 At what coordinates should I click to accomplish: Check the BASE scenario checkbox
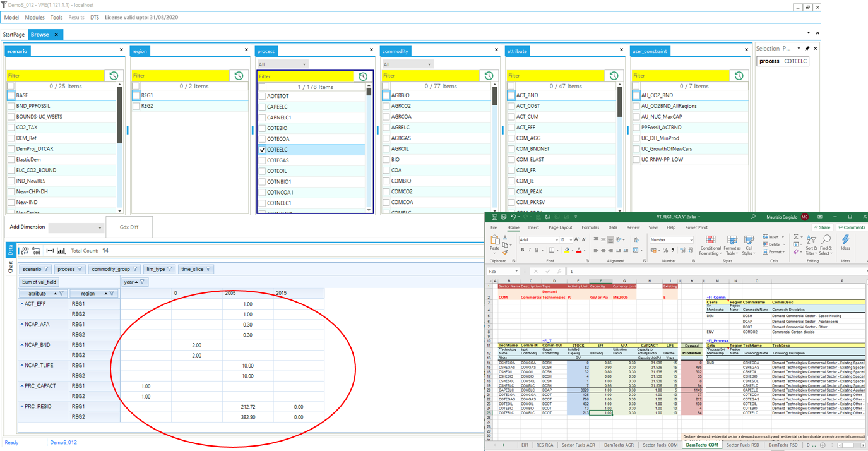(x=11, y=95)
